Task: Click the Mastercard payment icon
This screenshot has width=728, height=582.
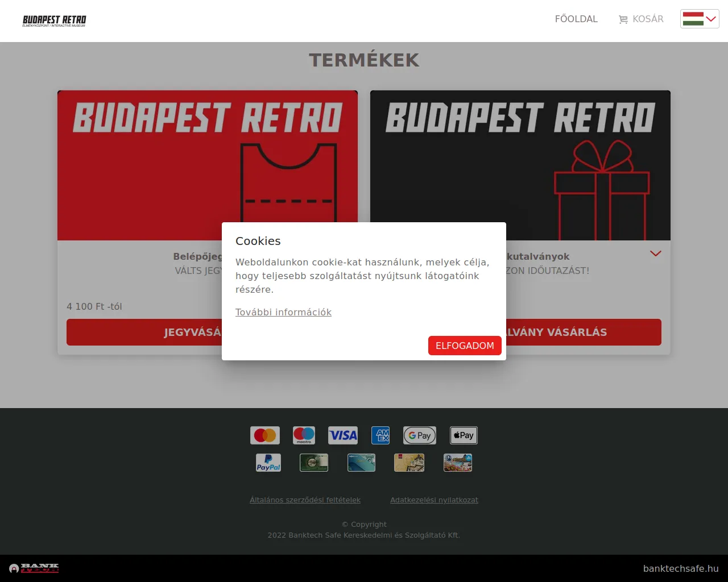Action: [x=264, y=435]
